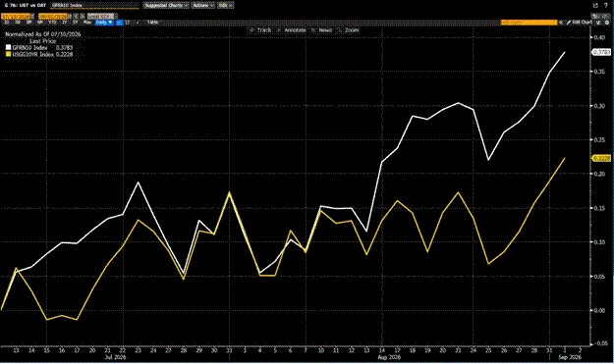Screen dimensions: 614x364
Task: Click the GFRN10 Index security input field
Action: (94, 6)
